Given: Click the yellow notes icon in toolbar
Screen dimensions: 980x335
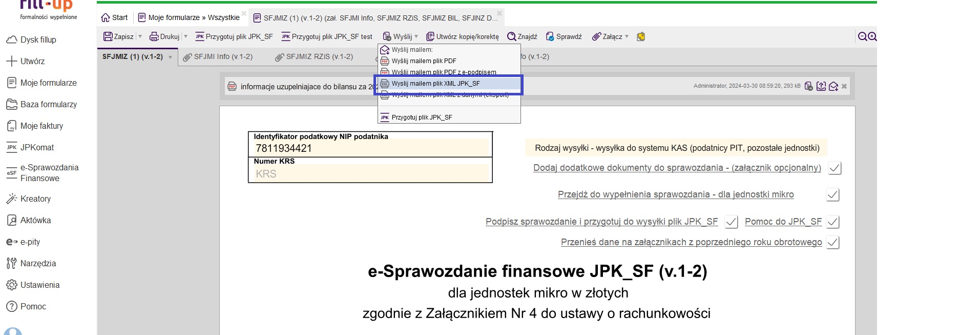Looking at the screenshot, I should click(641, 36).
